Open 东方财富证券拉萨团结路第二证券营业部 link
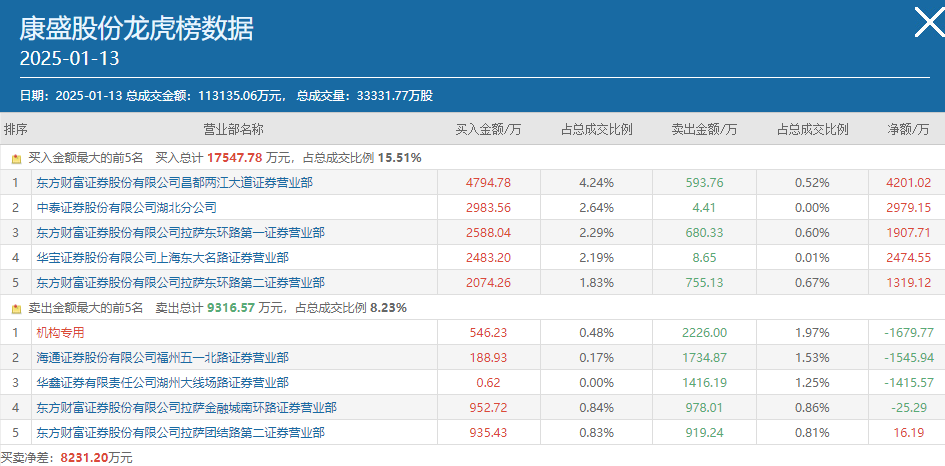Viewport: 945px width, 466px height. (180, 433)
